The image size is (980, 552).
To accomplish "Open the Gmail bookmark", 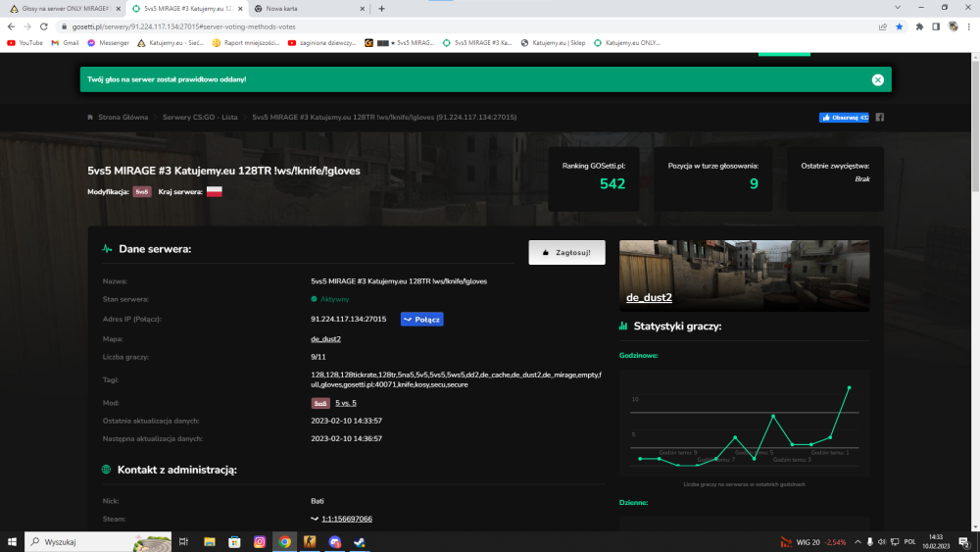I will 65,43.
